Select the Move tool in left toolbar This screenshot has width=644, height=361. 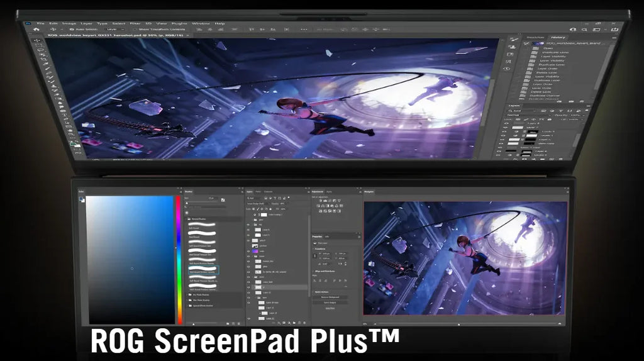[x=38, y=40]
